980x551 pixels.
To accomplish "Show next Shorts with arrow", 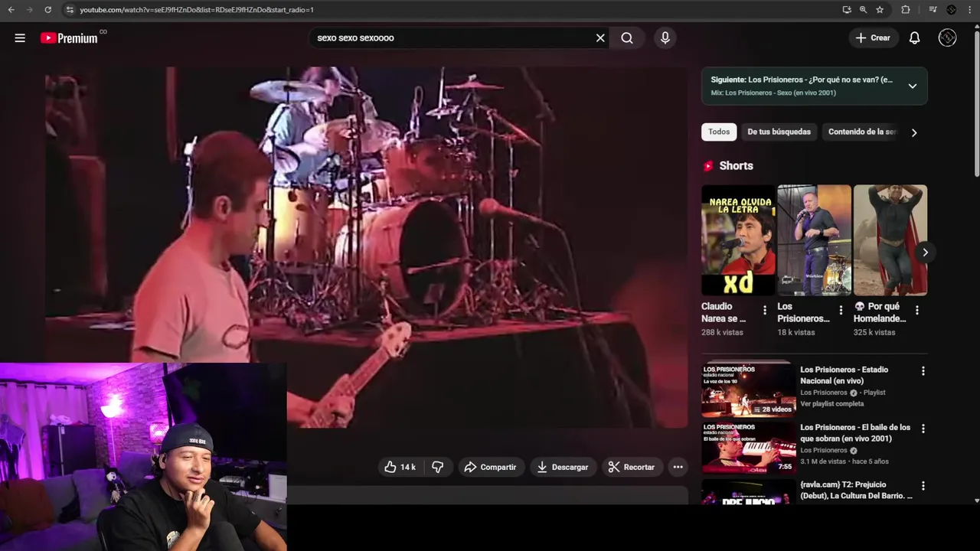I will pyautogui.click(x=925, y=252).
